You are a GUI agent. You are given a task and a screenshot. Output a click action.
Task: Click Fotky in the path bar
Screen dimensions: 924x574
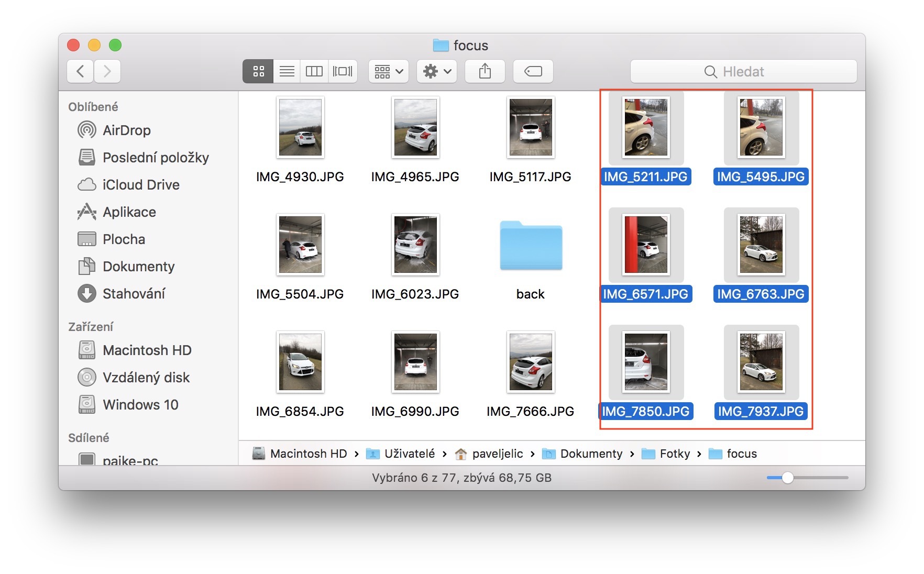pyautogui.click(x=666, y=454)
